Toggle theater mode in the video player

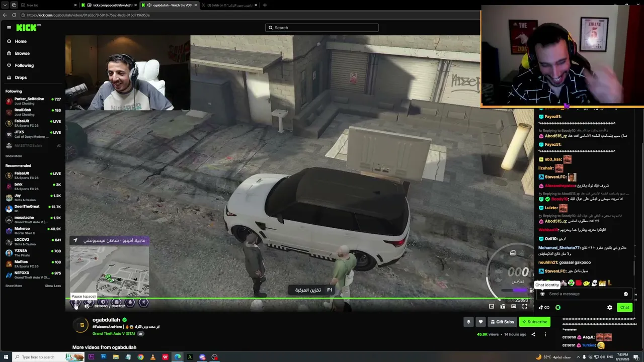[514, 306]
